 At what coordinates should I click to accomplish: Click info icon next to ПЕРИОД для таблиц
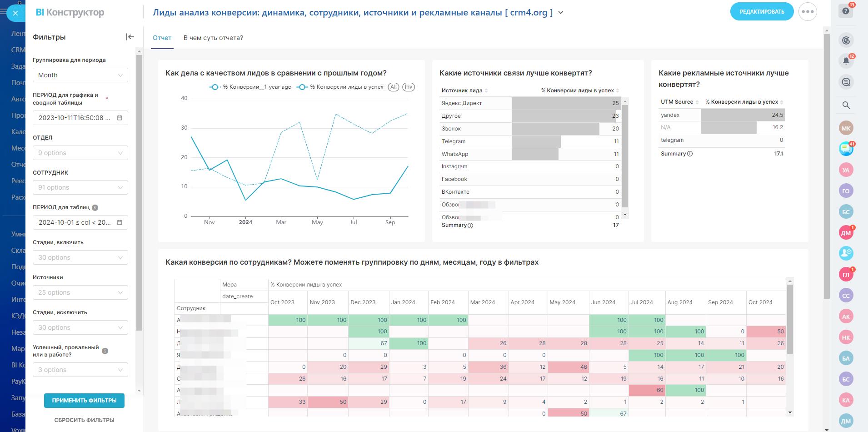[x=95, y=207]
